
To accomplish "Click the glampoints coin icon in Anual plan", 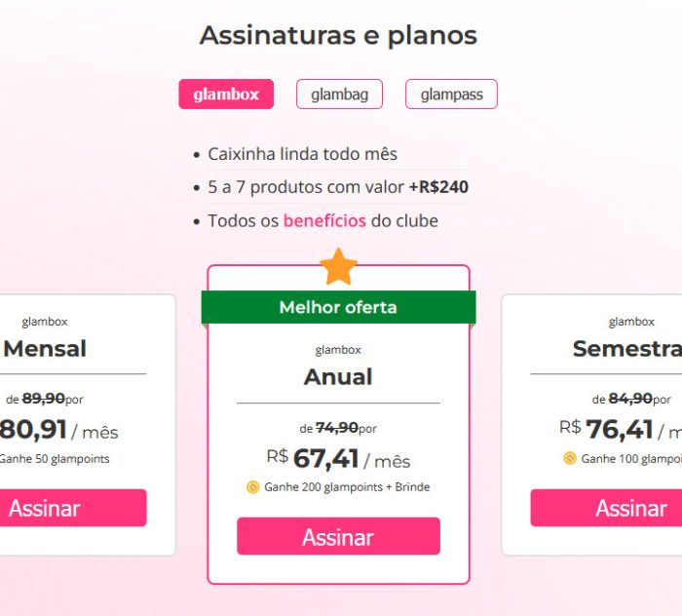I will [252, 487].
